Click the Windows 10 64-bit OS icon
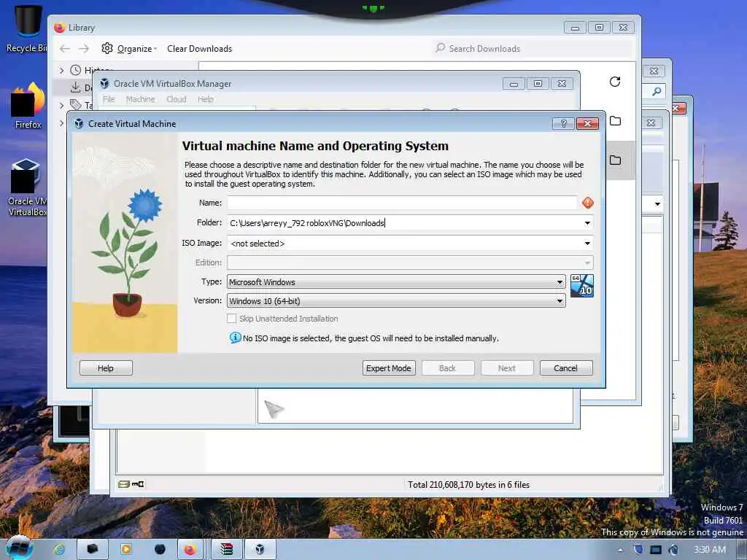Image resolution: width=747 pixels, height=560 pixels. [581, 286]
